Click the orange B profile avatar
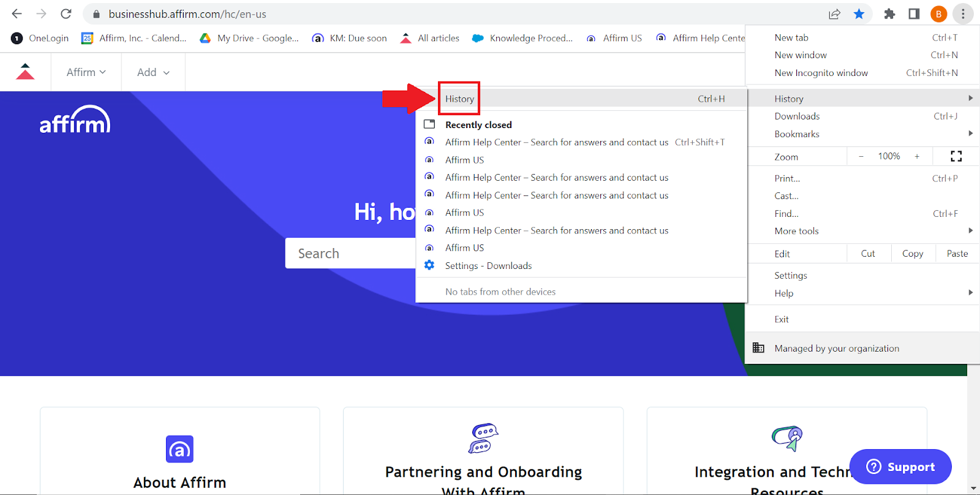Viewport: 980px width, 495px height. coord(938,13)
